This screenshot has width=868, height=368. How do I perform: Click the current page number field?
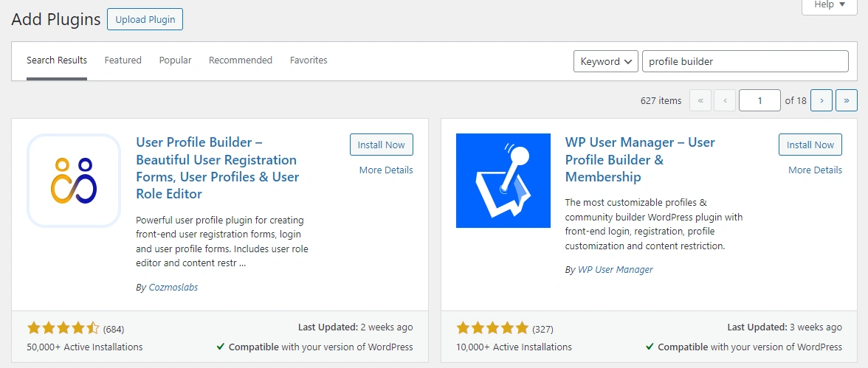pos(759,100)
